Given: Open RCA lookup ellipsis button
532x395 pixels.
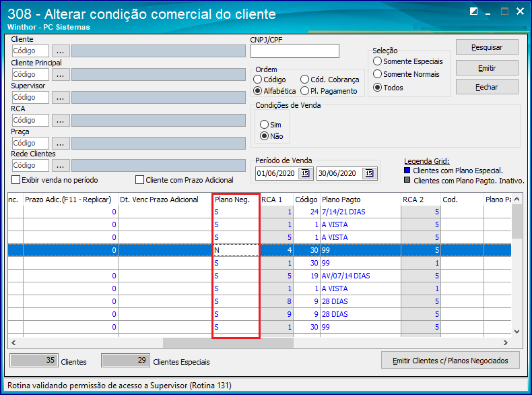Looking at the screenshot, I should (61, 120).
